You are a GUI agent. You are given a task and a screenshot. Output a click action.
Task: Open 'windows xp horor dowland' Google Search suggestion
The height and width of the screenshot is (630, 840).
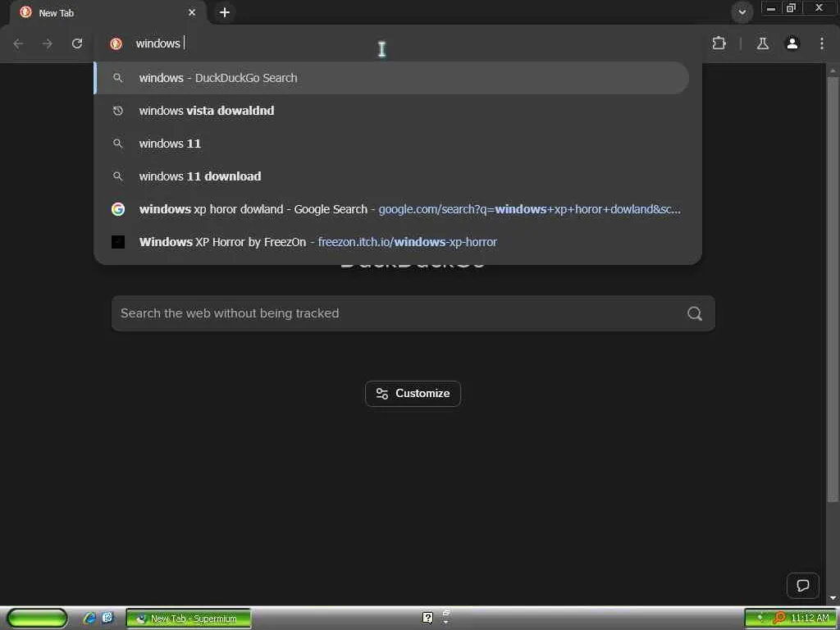(391, 209)
